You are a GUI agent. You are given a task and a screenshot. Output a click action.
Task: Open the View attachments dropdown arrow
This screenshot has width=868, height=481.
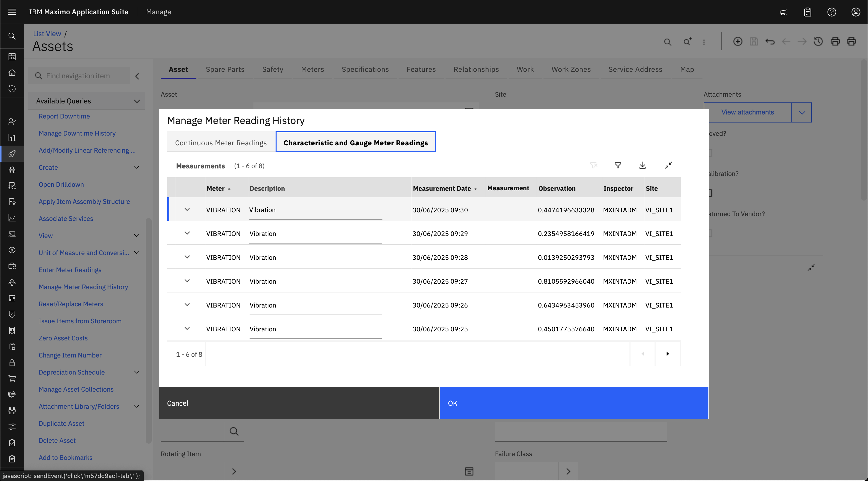click(x=802, y=112)
